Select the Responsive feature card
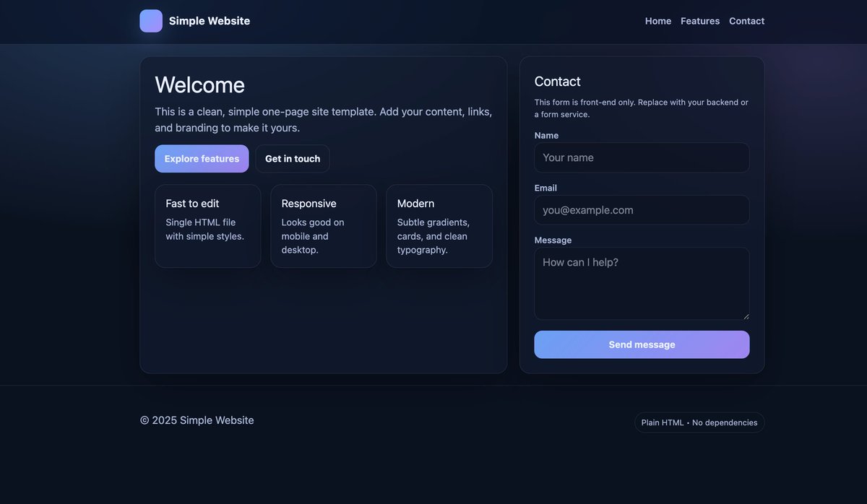The width and height of the screenshot is (867, 504). 324,226
